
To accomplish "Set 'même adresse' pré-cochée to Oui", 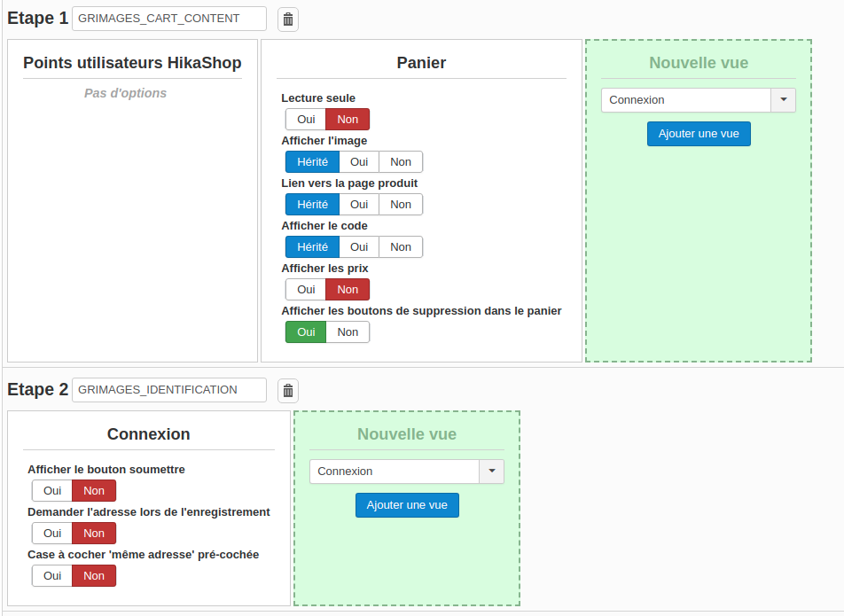I will [52, 575].
